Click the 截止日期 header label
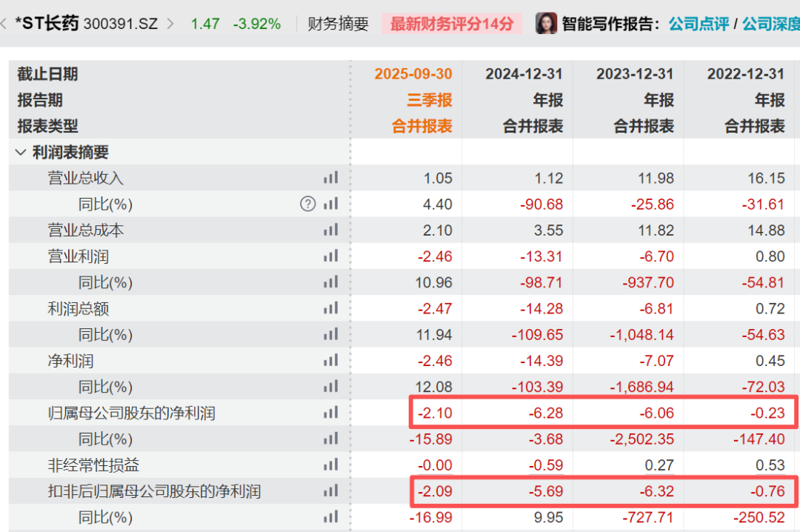The width and height of the screenshot is (800, 532). 47,74
